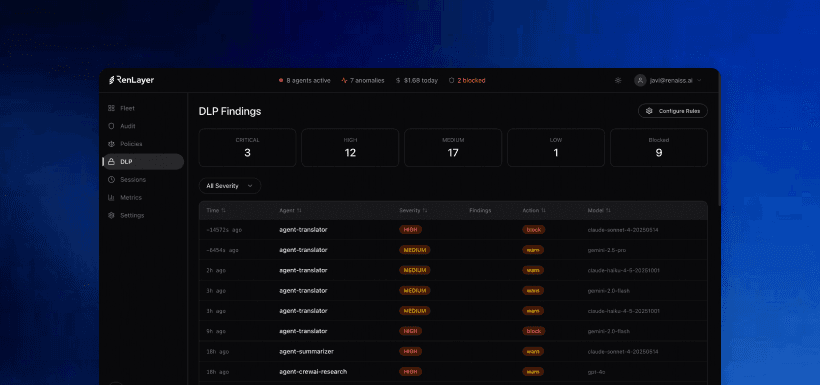Viewport: 820px width, 385px height.
Task: Open Settings in the sidebar
Action: [x=132, y=216]
